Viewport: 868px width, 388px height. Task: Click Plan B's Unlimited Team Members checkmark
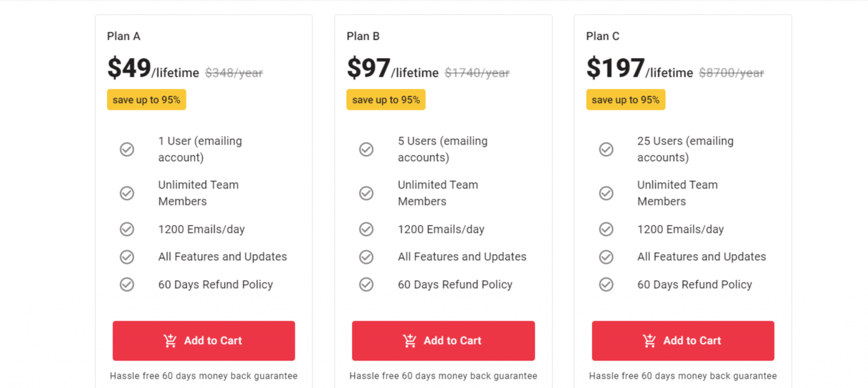[x=366, y=193]
